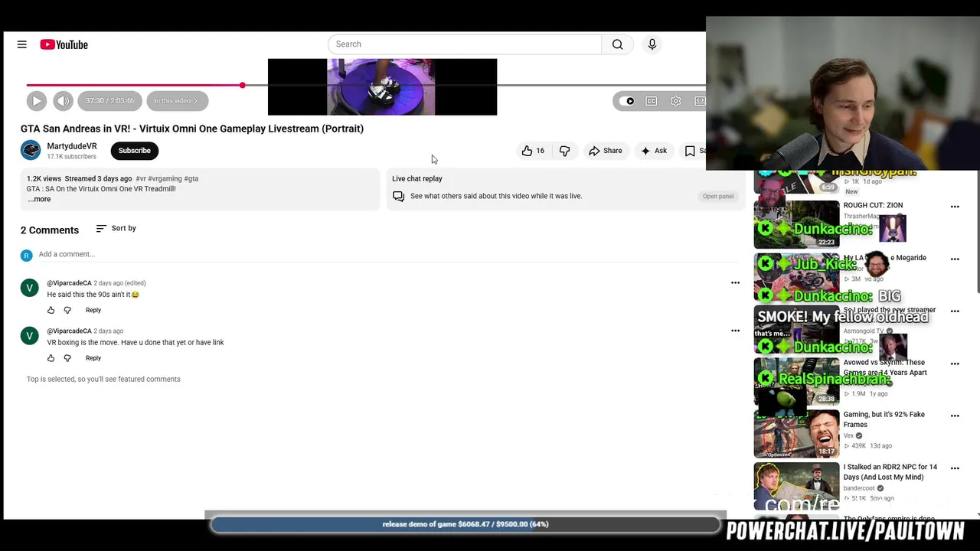Subscribe to MartydudeVR
Screen dimensions: 980x551
click(x=134, y=151)
